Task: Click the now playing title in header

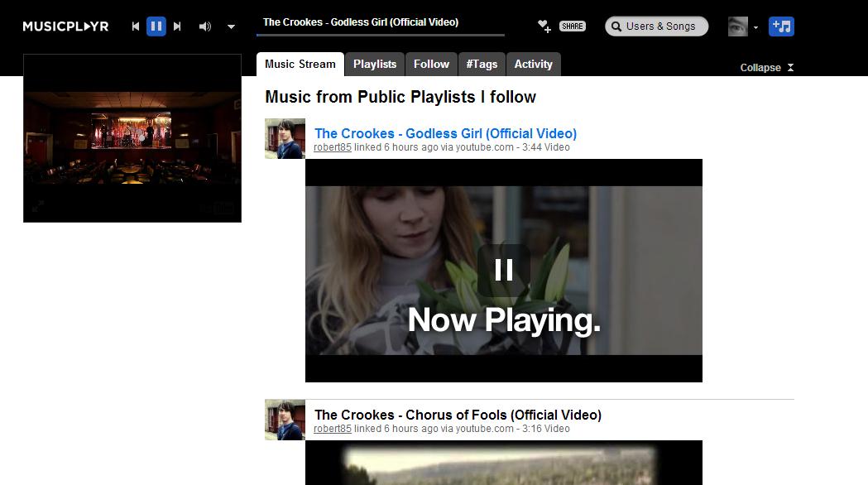Action: 361,22
